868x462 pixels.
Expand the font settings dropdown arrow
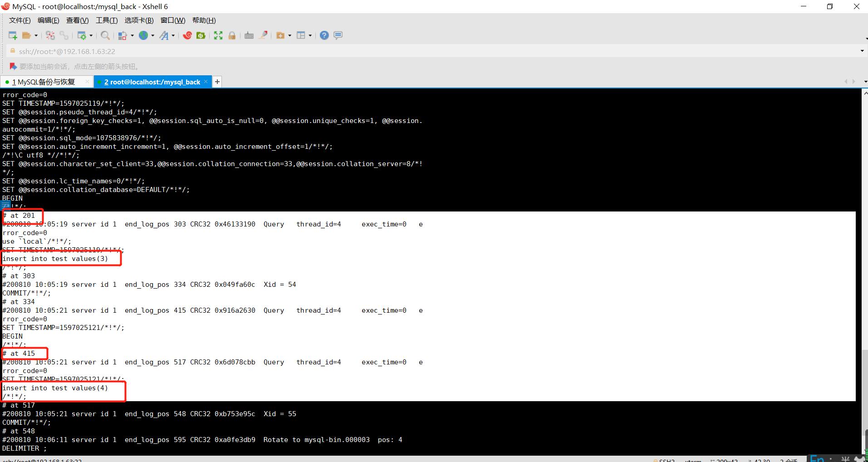[x=173, y=35]
